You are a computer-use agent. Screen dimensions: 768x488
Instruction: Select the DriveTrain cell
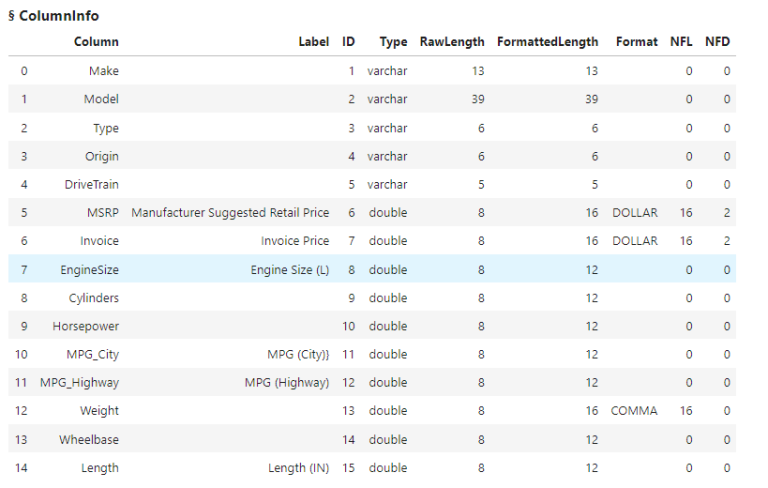(x=92, y=184)
